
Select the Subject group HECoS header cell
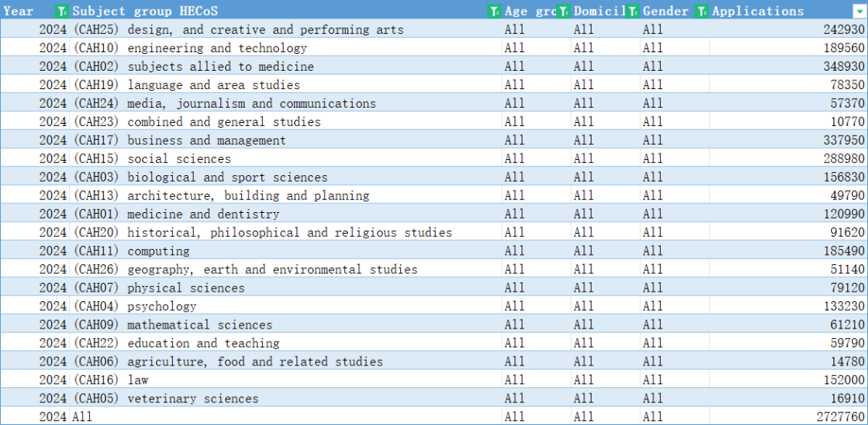tap(285, 10)
